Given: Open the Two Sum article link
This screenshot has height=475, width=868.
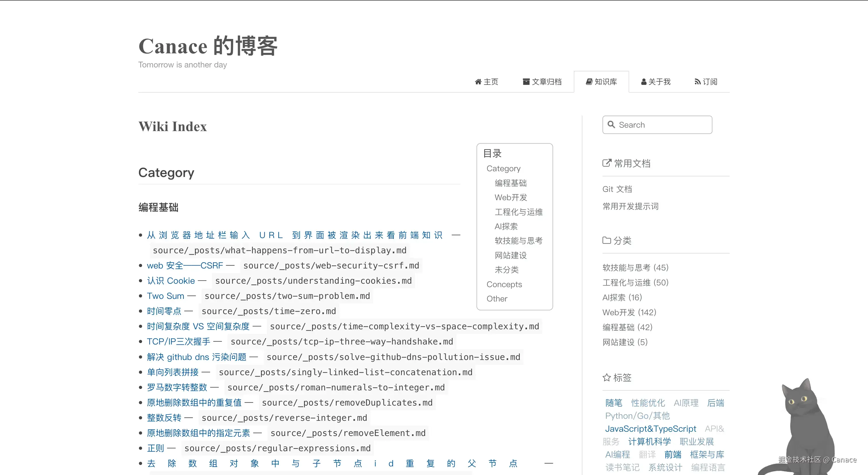Looking at the screenshot, I should tap(165, 296).
